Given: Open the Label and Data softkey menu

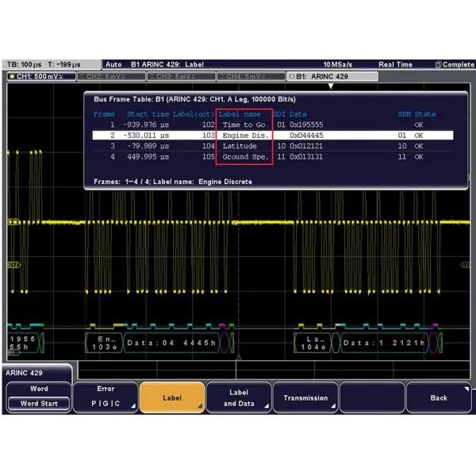Looking at the screenshot, I should tap(238, 397).
